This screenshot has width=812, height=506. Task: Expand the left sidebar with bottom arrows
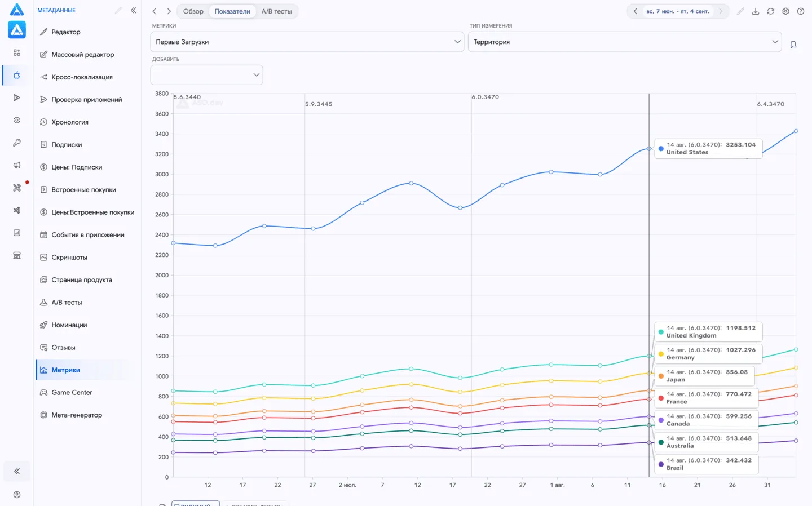[17, 471]
